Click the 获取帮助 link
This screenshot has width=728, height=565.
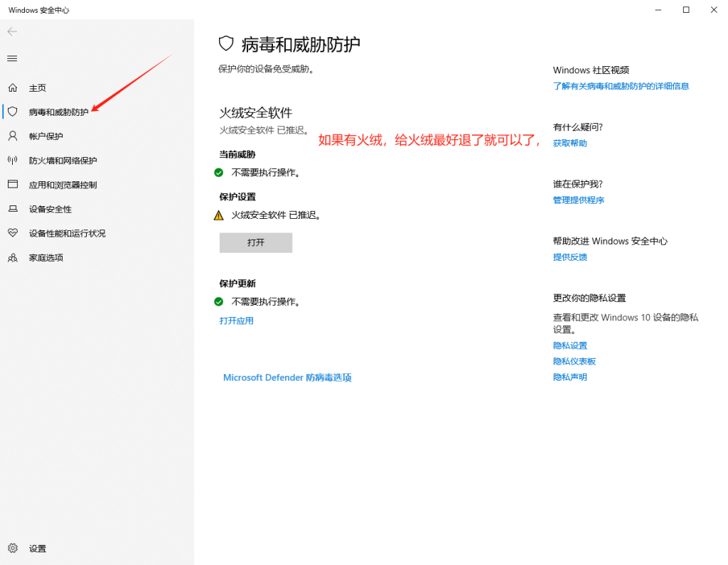[569, 143]
